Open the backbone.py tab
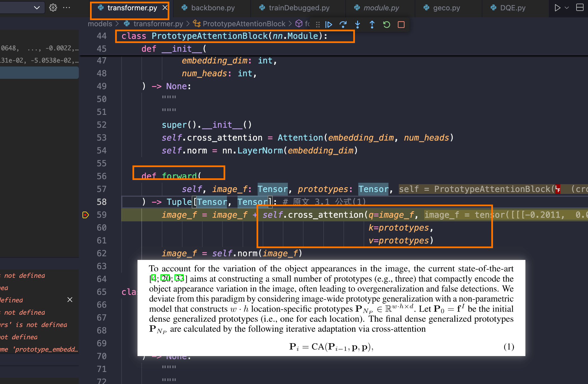 point(213,8)
